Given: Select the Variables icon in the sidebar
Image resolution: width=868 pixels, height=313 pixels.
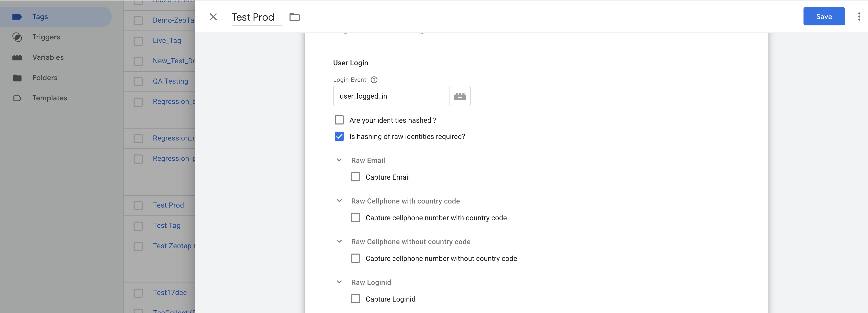Looking at the screenshot, I should tap(18, 57).
